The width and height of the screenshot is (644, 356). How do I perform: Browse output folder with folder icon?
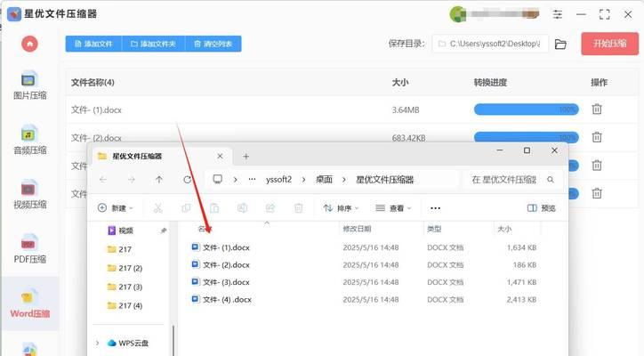560,44
